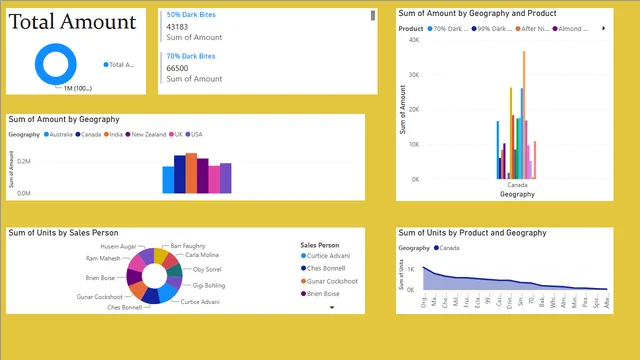Click the Sum of Amount by Geography title
Viewport: 640px width, 360px height.
tap(64, 119)
